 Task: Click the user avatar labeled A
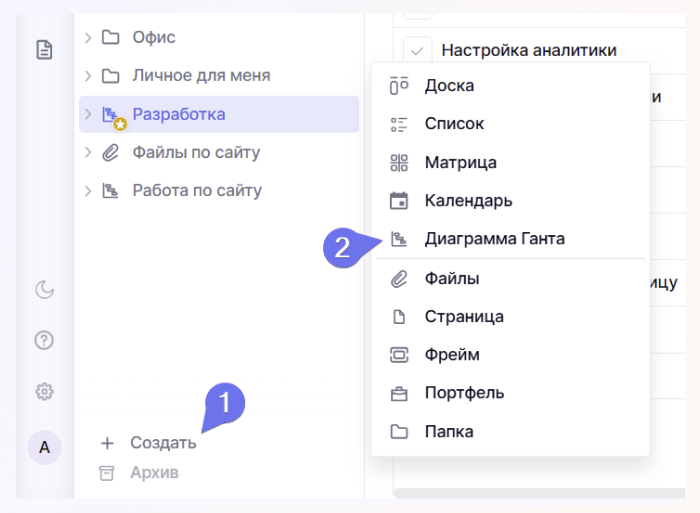pyautogui.click(x=44, y=448)
